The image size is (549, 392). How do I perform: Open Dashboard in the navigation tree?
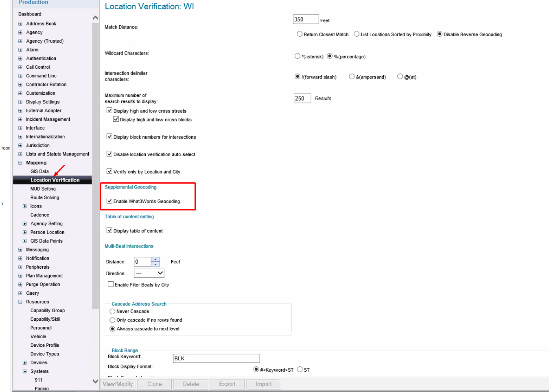30,14
